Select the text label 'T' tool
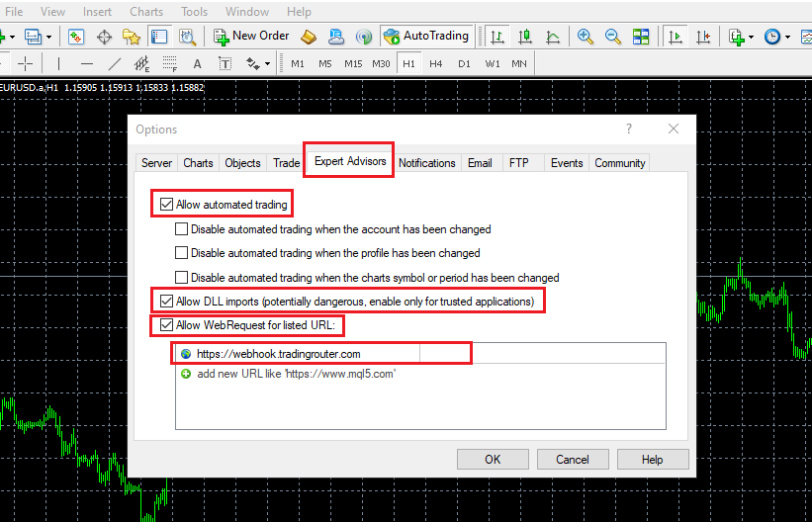The width and height of the screenshot is (812, 522). [225, 63]
